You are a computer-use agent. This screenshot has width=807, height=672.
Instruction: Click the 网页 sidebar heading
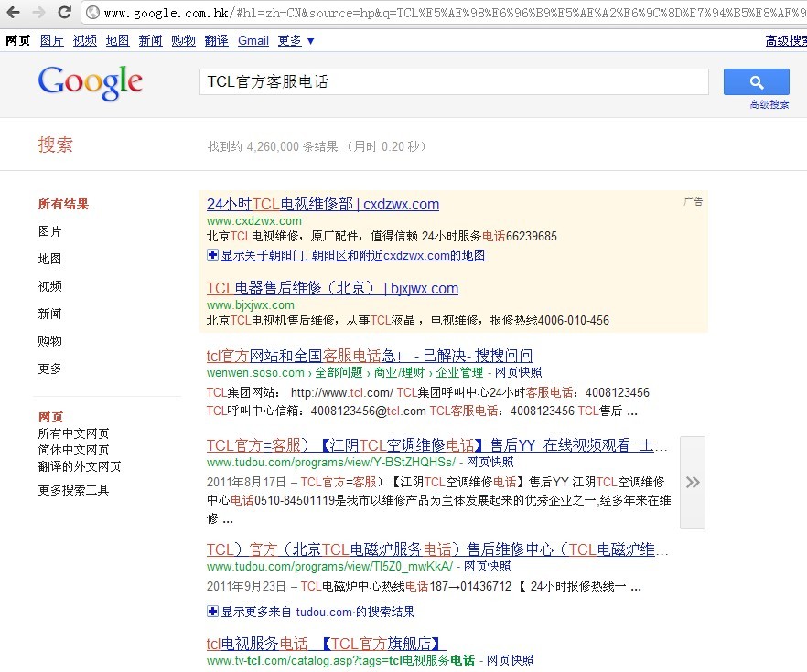tap(50, 417)
